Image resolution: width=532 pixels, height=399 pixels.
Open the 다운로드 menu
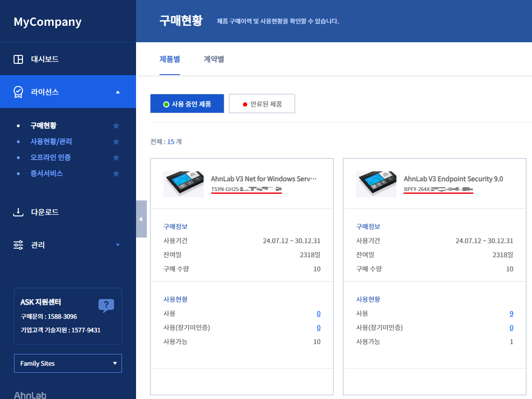click(45, 212)
